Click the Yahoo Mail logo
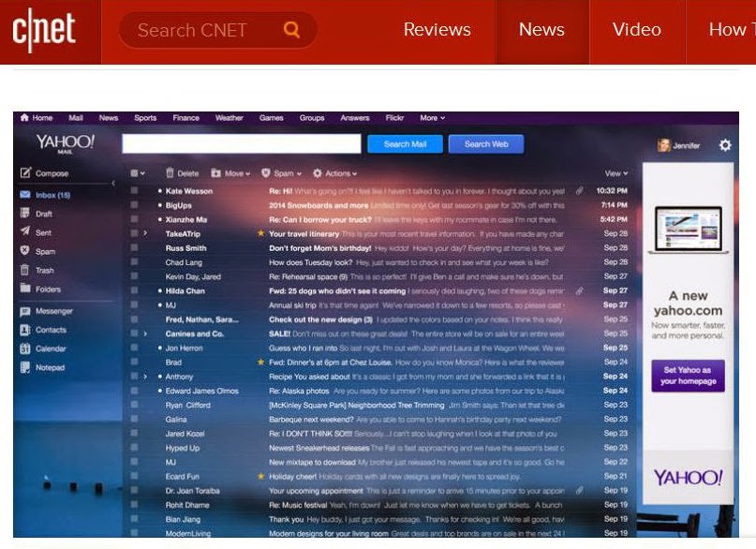756x549 pixels. [65, 143]
